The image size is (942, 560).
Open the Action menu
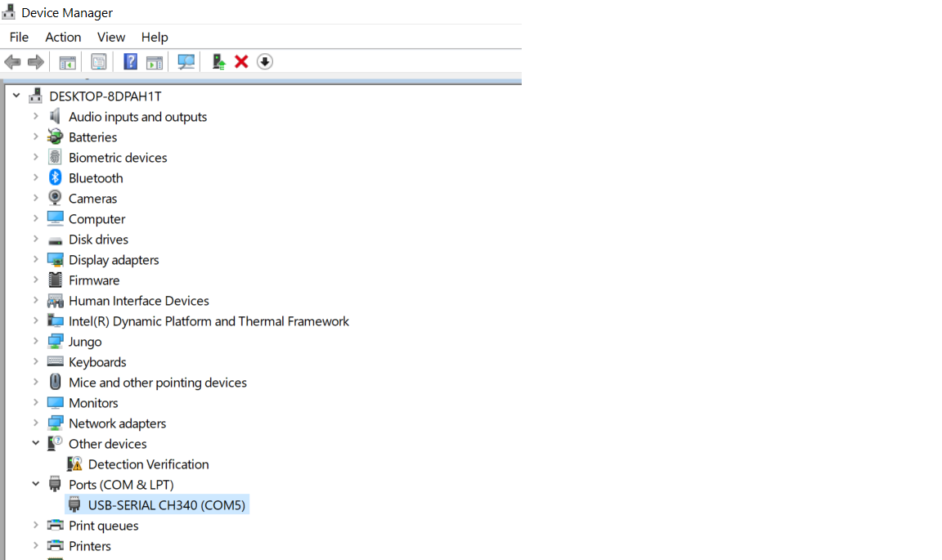(x=63, y=38)
